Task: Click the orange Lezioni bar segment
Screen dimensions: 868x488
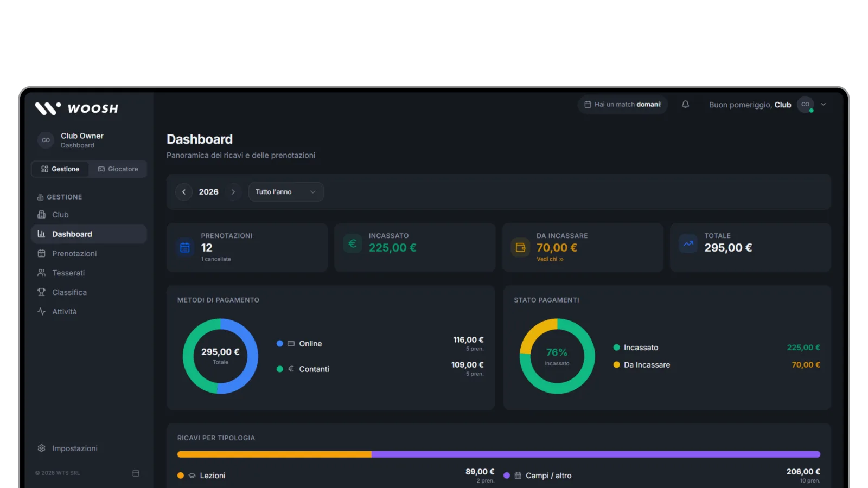Action: tap(275, 454)
